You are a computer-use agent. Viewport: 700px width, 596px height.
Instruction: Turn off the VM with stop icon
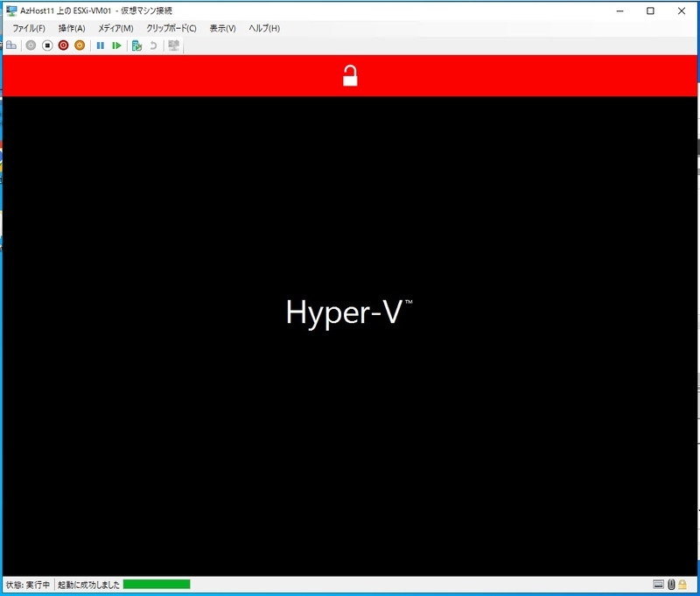(47, 46)
